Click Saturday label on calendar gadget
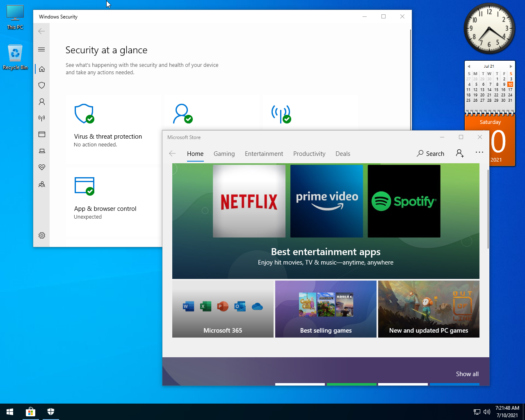This screenshot has width=525, height=420. click(x=490, y=122)
